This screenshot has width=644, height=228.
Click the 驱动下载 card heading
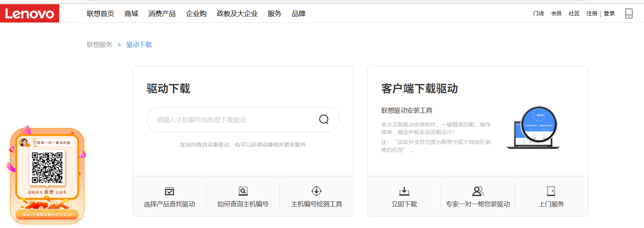tap(168, 89)
